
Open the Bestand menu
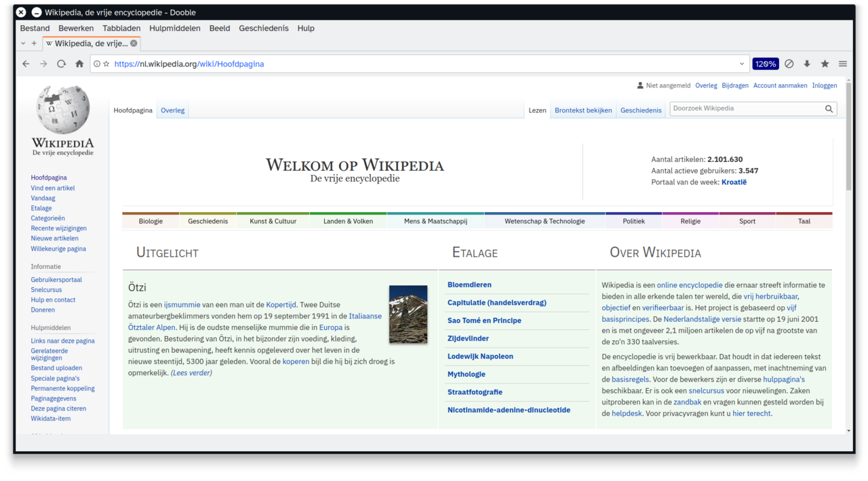35,28
